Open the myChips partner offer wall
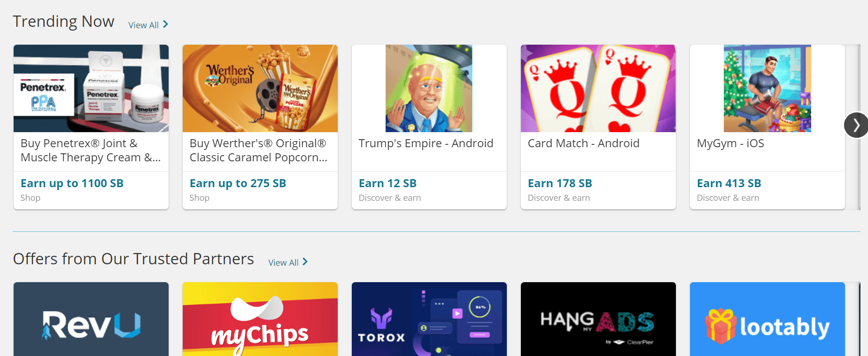This screenshot has width=868, height=356. click(260, 319)
